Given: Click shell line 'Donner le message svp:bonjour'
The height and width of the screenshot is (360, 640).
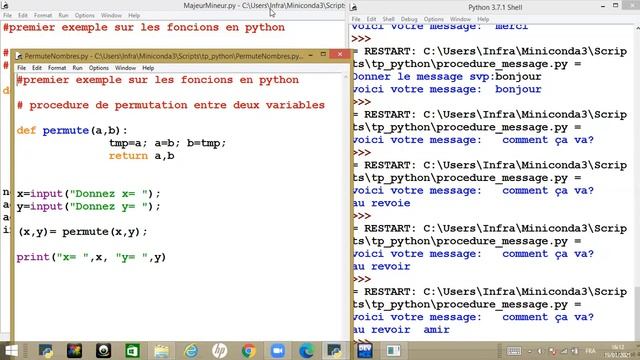Looking at the screenshot, I should pos(447,77).
